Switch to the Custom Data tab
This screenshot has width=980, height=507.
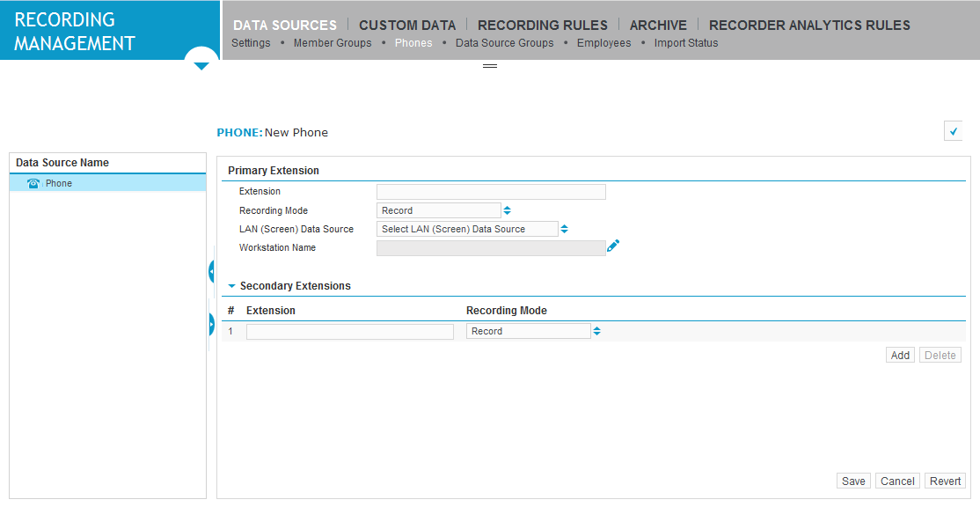[x=407, y=25]
